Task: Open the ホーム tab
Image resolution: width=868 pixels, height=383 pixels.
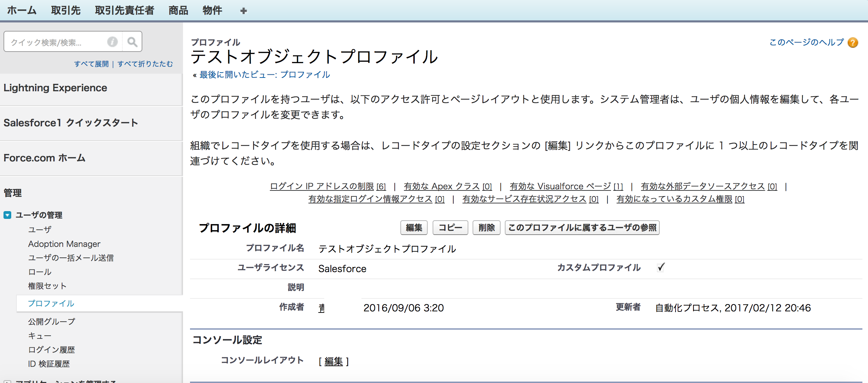Action: [22, 11]
